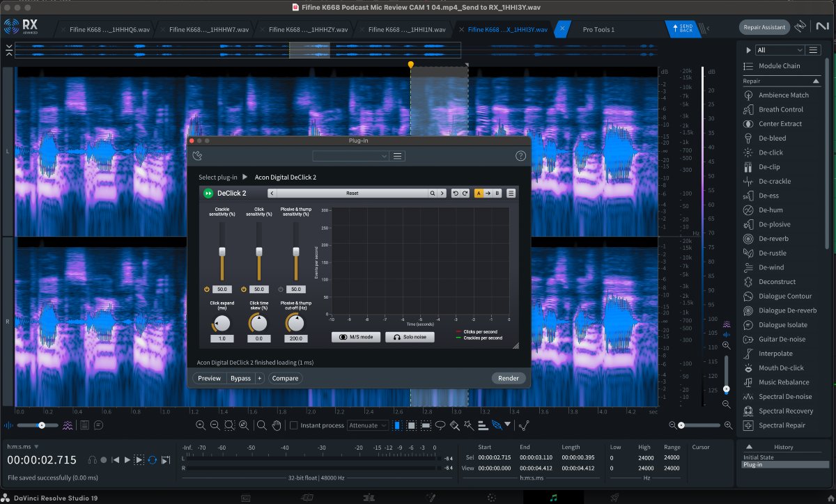Select Initial State in History

click(757, 457)
